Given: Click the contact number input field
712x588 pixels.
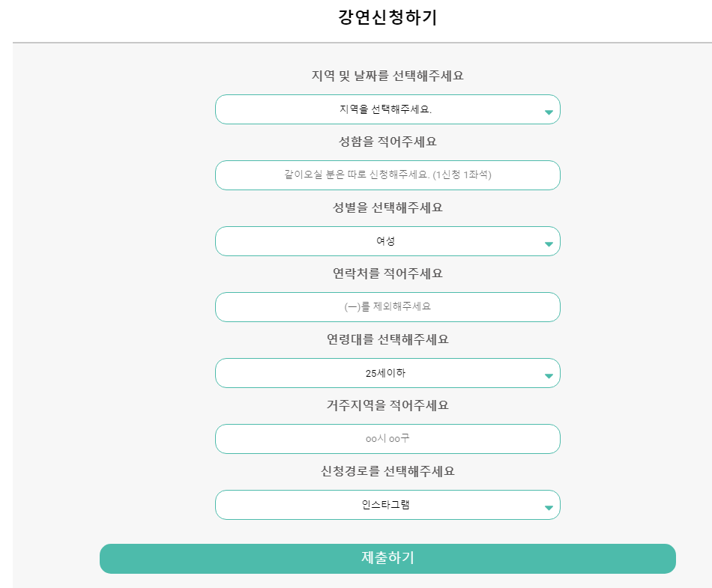Looking at the screenshot, I should click(387, 307).
